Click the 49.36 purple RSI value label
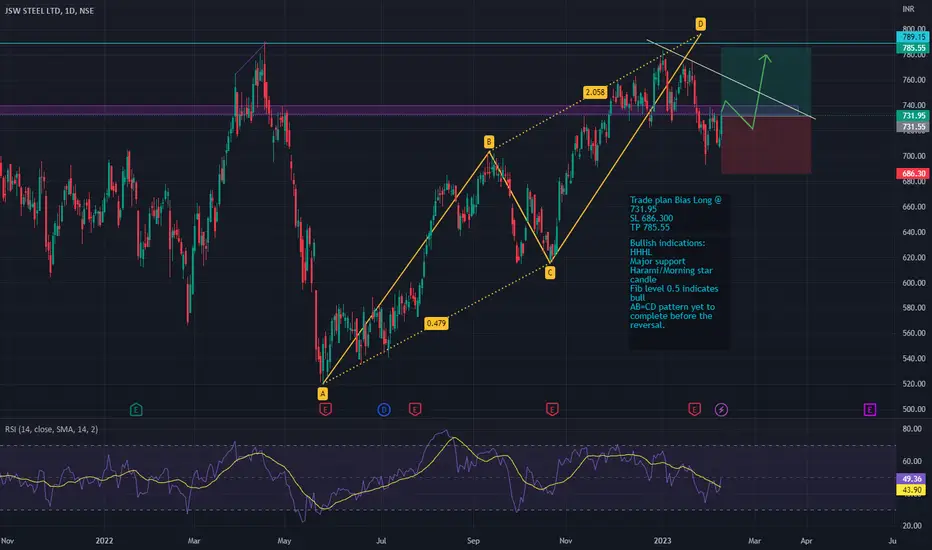Screen dimensions: 932x550 (912, 479)
